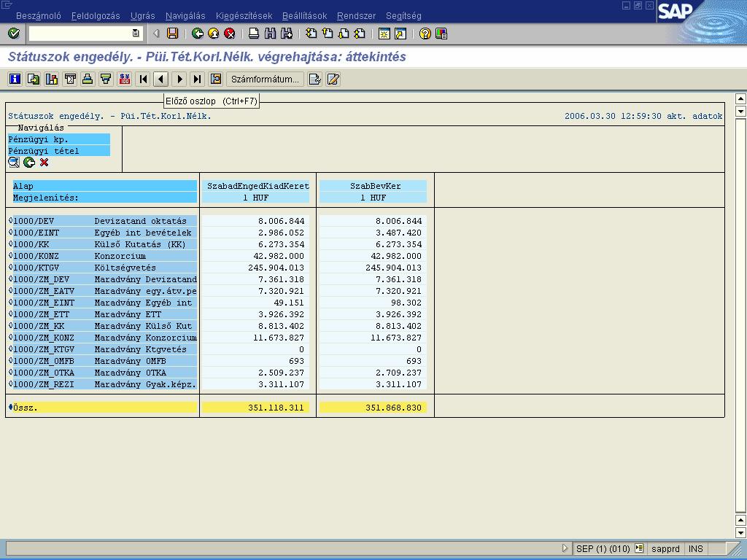Screen dimensions: 747x560
Task: Open the Ugrás menu
Action: point(142,16)
